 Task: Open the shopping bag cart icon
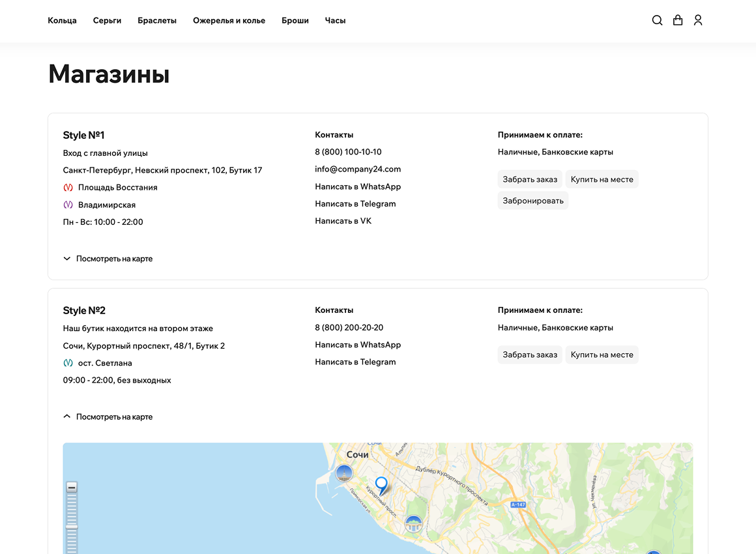click(x=678, y=20)
